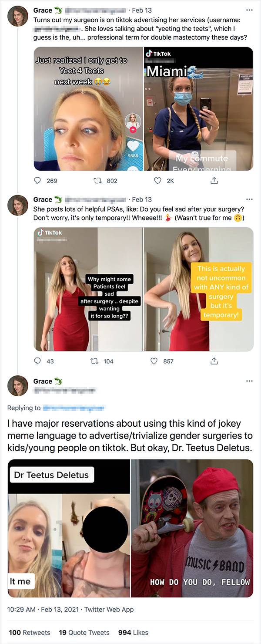Like the second tweet with 857 likes

pos(154,361)
